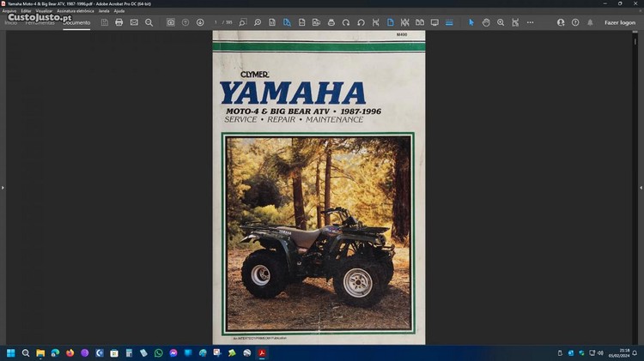Click the zoom-in magnifier with plus
Image resolution: width=644 pixels, height=361 pixels.
tap(501, 22)
